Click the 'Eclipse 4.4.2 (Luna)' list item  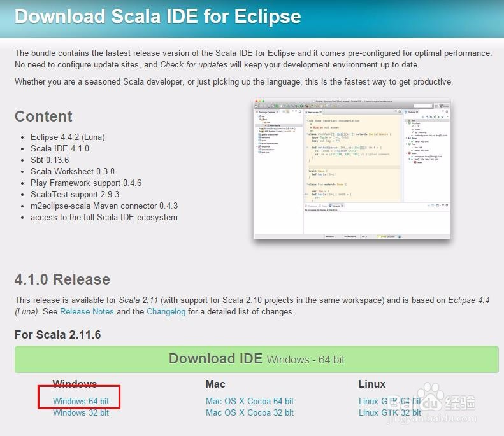click(x=68, y=137)
